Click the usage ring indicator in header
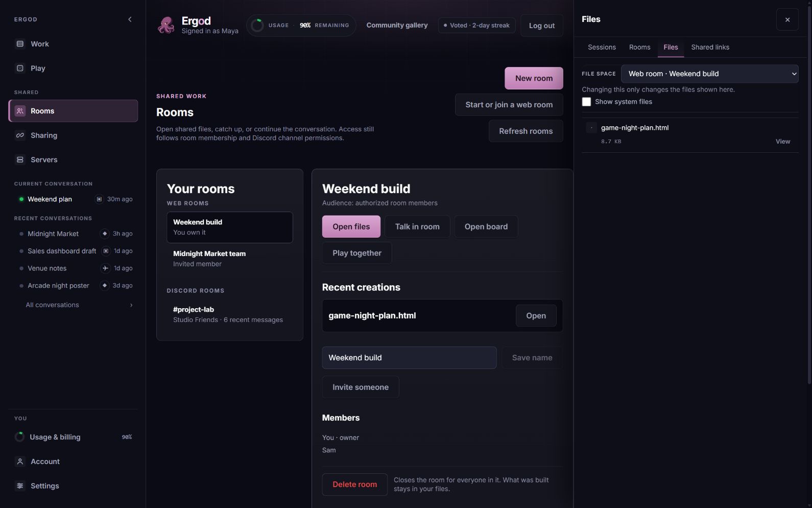This screenshot has height=508, width=812. pos(257,26)
